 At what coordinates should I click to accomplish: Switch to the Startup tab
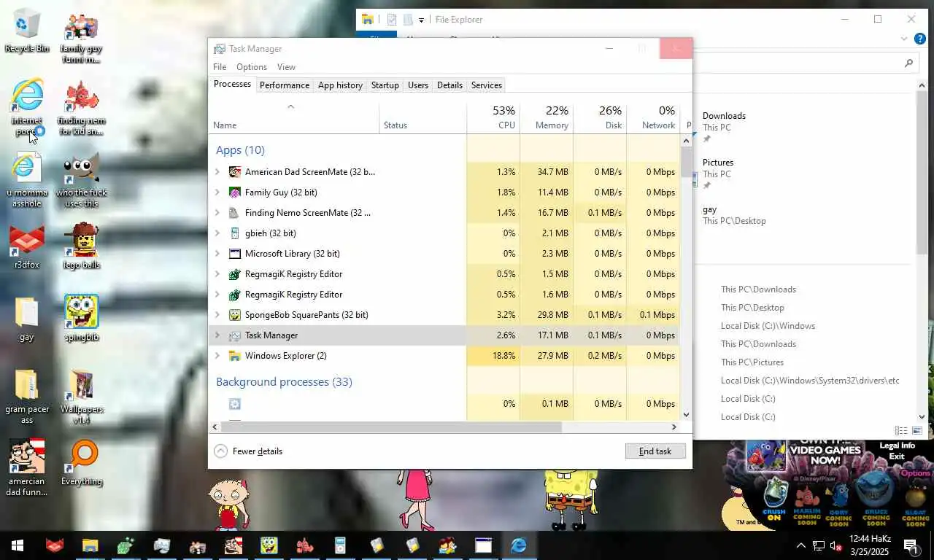385,85
